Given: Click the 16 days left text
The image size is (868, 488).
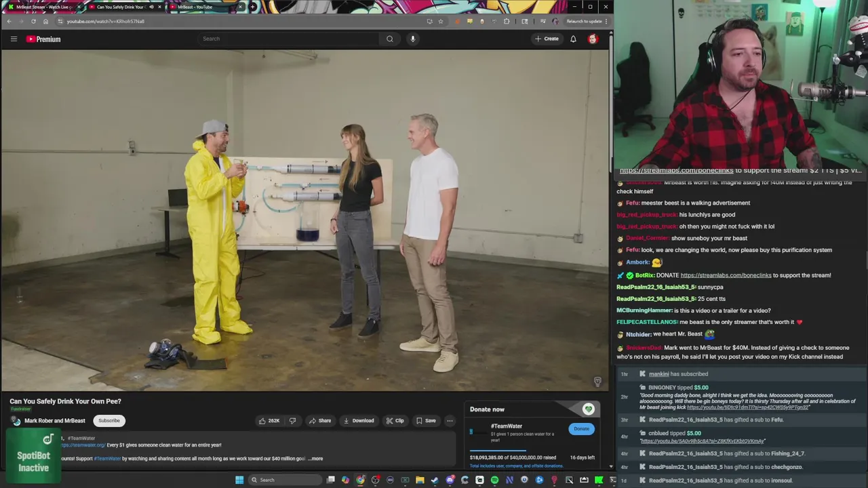Looking at the screenshot, I should pos(582,457).
